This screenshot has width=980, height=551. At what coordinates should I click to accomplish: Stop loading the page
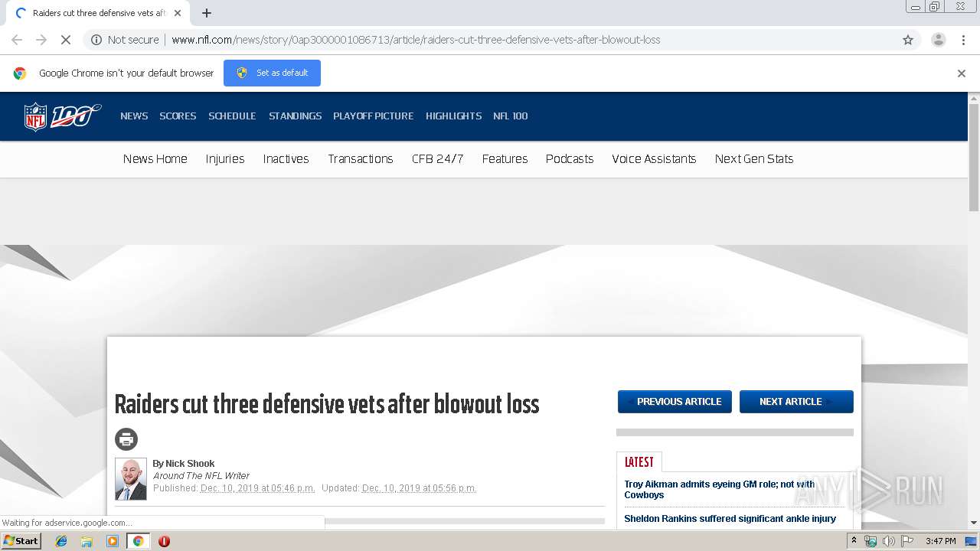coord(66,40)
